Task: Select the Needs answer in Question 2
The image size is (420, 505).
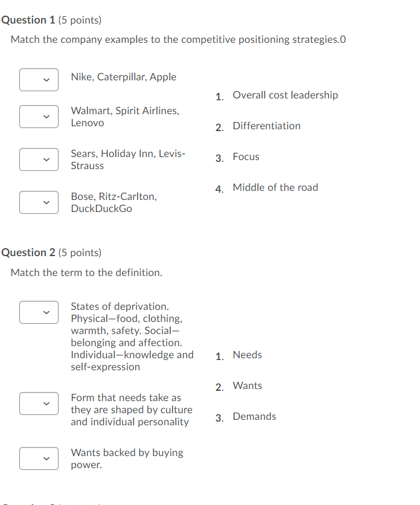Action: tap(247, 355)
